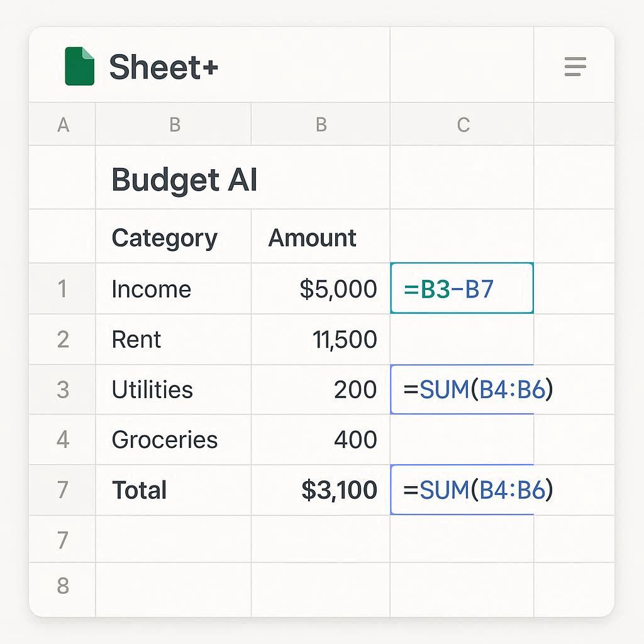This screenshot has height=644, width=644.
Task: Select the $5,000 amount cell
Action: click(340, 289)
